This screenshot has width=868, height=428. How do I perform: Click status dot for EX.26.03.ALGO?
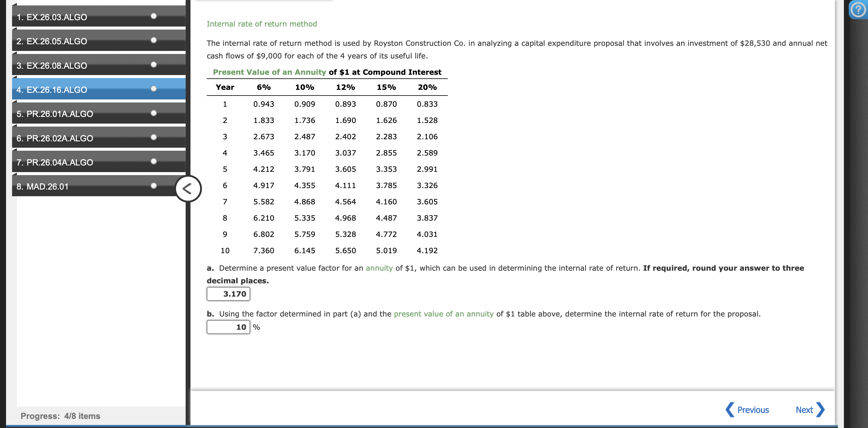coord(154,16)
